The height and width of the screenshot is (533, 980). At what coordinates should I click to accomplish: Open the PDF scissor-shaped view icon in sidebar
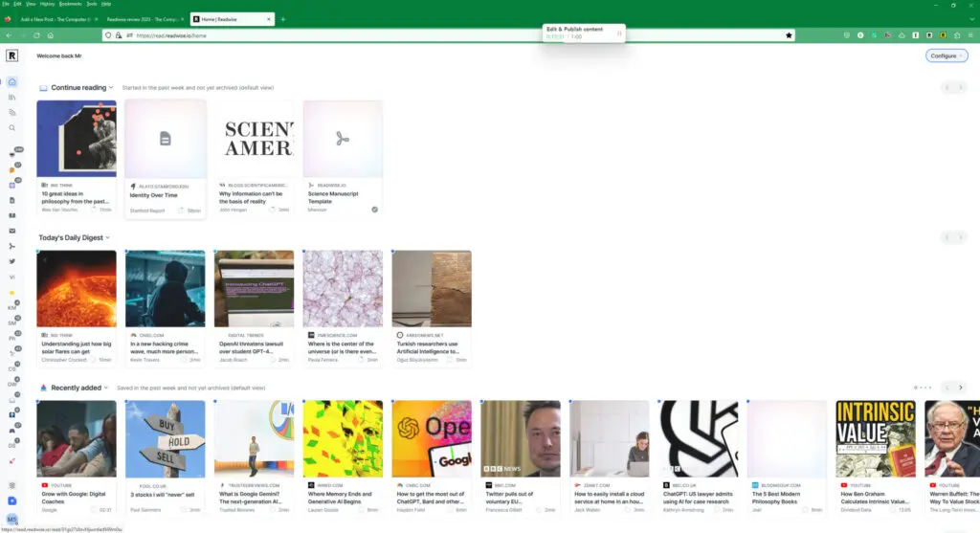coord(11,246)
